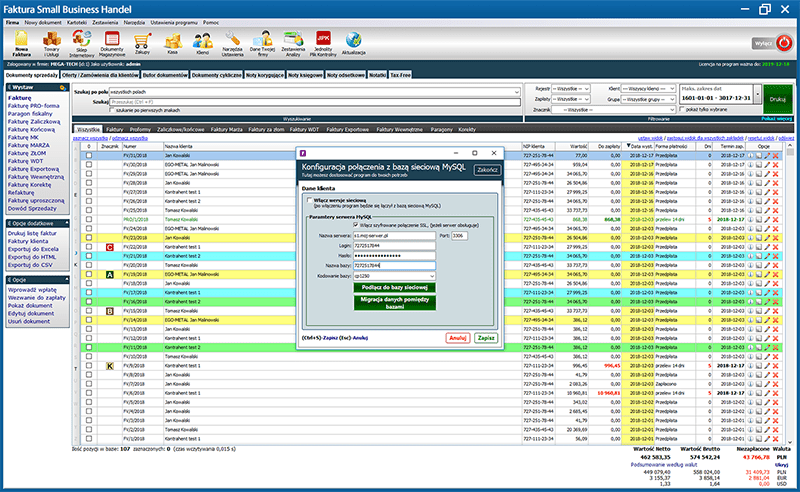The height and width of the screenshot is (492, 800).
Task: Click the green Drukuj button
Action: coord(777,99)
